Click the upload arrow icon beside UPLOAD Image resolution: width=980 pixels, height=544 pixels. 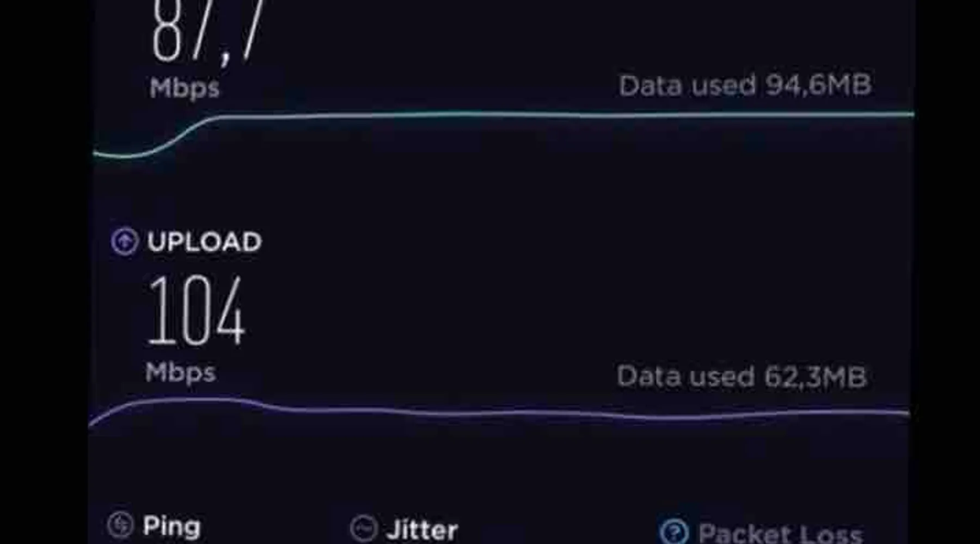[125, 241]
